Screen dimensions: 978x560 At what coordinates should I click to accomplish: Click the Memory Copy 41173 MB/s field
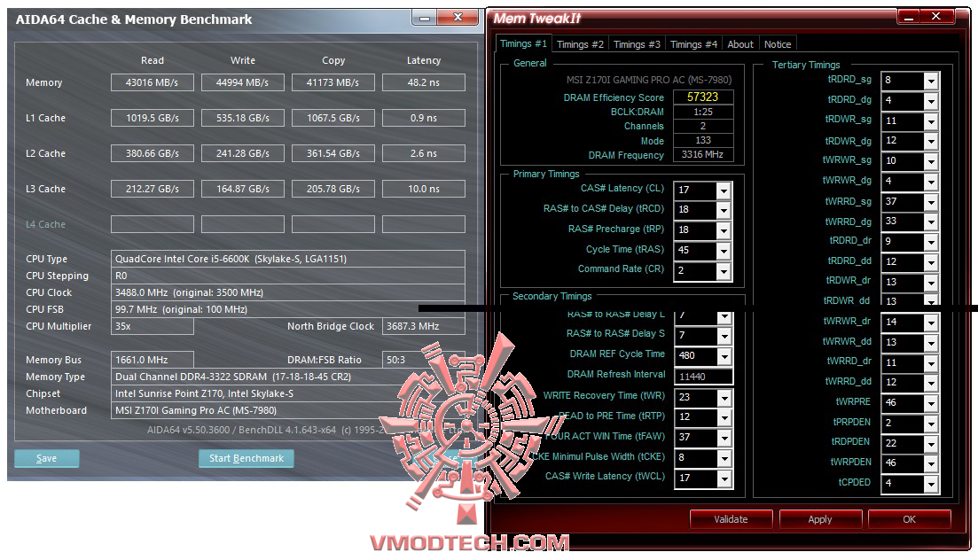click(x=333, y=82)
